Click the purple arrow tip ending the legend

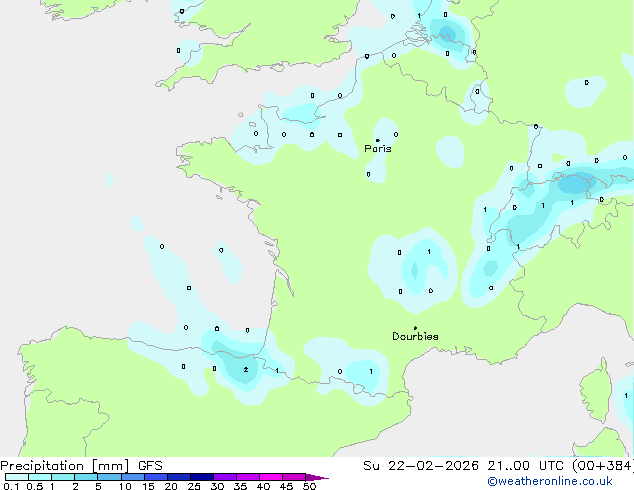pyautogui.click(x=317, y=477)
